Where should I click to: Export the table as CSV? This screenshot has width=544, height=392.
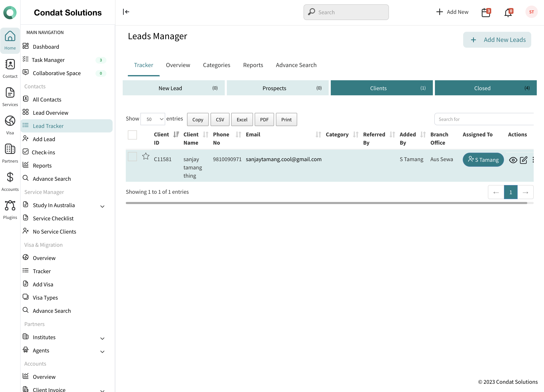click(220, 119)
